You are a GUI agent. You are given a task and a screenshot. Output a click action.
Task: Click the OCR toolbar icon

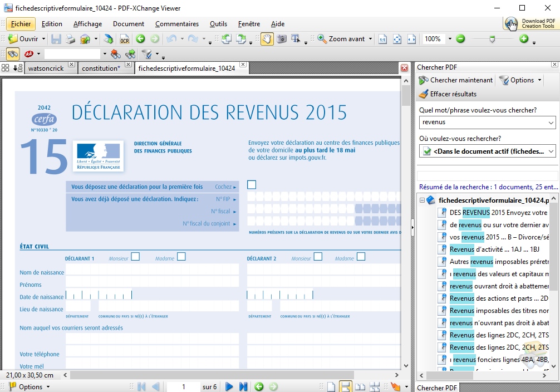pyautogui.click(x=124, y=39)
